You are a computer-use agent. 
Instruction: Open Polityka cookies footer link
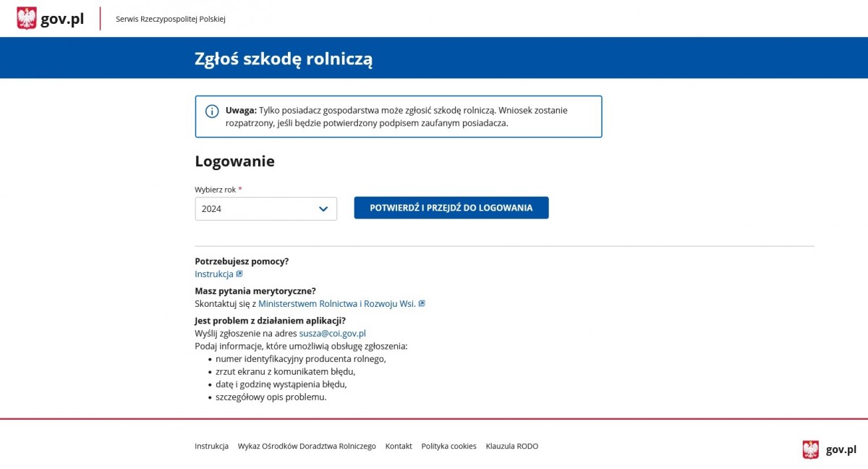click(449, 447)
